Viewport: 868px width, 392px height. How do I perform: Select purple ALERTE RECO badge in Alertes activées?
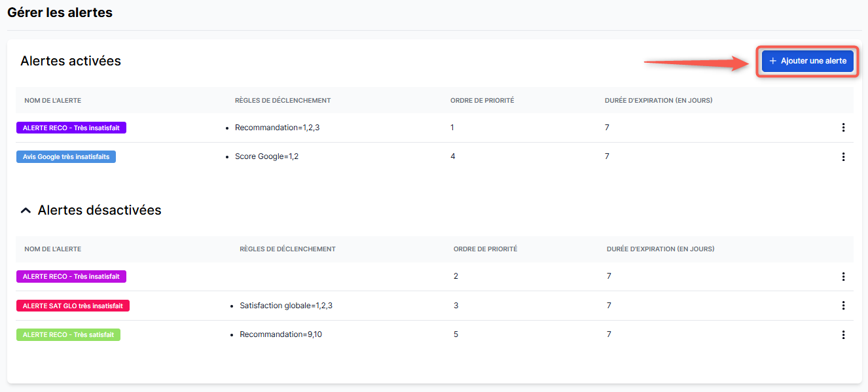(x=71, y=128)
